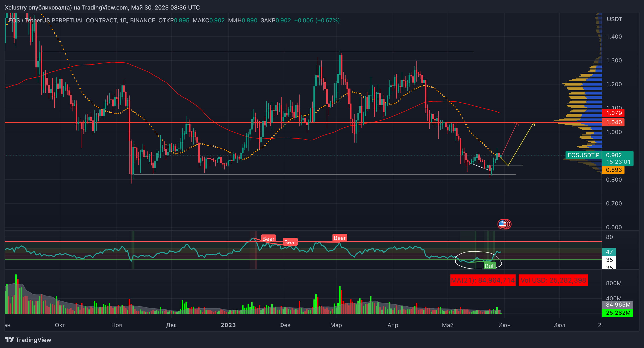Screen dimensions: 644x348
Task: Click the red 1.040 price label
Action: [614, 122]
